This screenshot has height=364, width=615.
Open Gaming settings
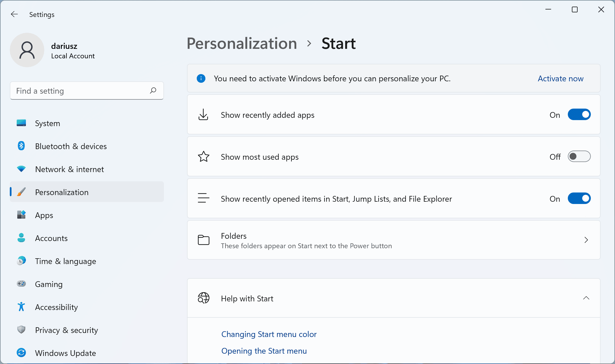pyautogui.click(x=87, y=284)
